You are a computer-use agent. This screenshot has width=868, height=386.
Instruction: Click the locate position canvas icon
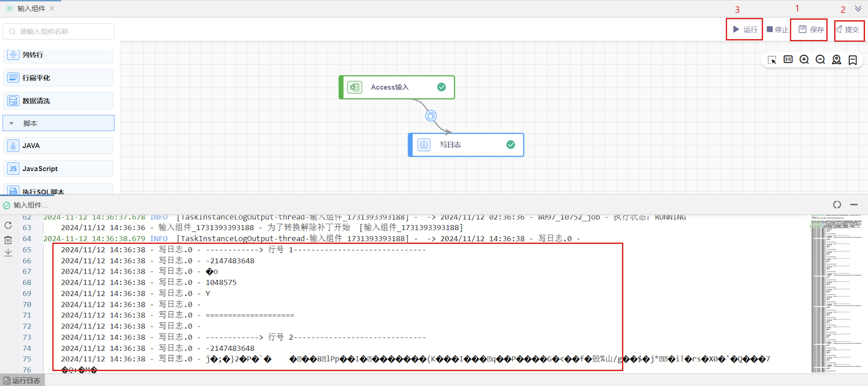[x=836, y=59]
